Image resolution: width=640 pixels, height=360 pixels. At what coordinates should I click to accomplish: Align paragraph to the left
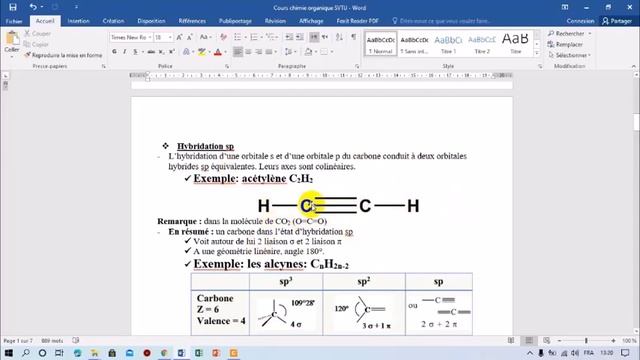(238, 52)
